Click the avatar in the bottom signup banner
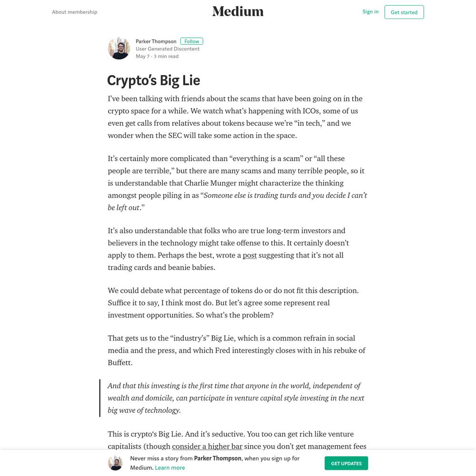This screenshot has width=476, height=476. click(x=115, y=463)
